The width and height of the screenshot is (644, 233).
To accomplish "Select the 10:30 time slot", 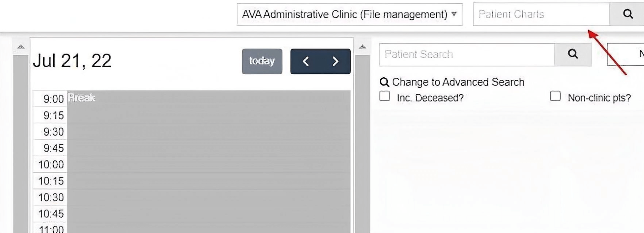I will (208, 197).
